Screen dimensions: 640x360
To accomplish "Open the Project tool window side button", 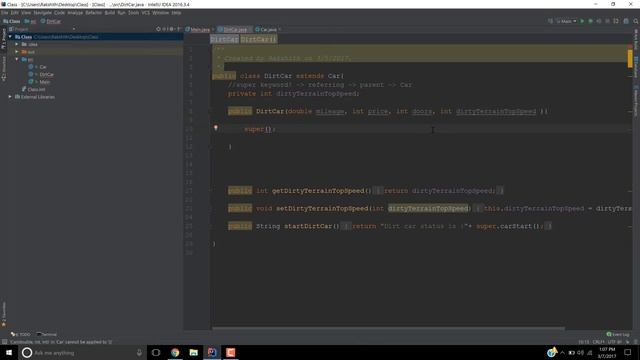I will click(3, 39).
